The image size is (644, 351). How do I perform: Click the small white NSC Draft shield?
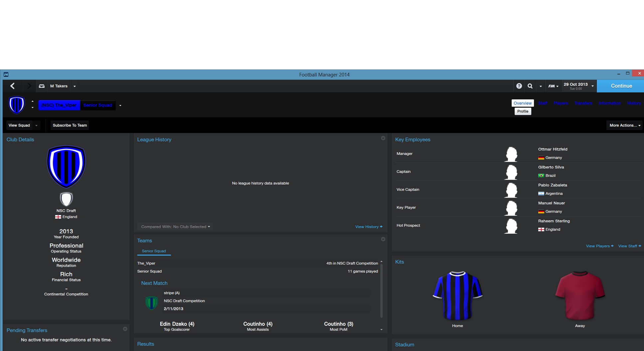pos(66,199)
